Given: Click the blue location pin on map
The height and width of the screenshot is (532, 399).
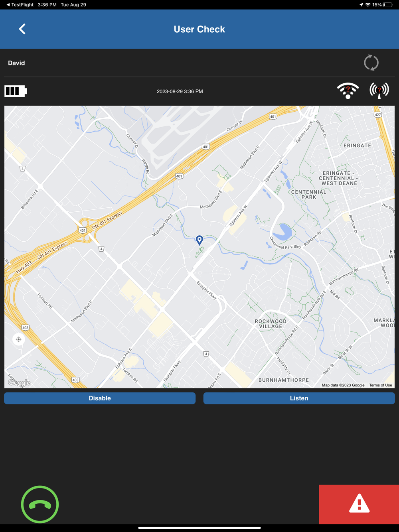Looking at the screenshot, I should (x=199, y=240).
